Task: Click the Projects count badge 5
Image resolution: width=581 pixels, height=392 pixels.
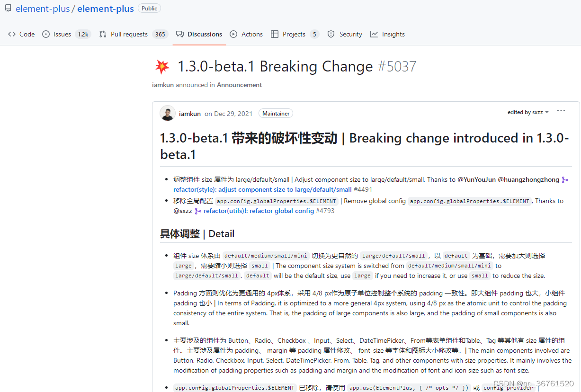Action: click(314, 34)
